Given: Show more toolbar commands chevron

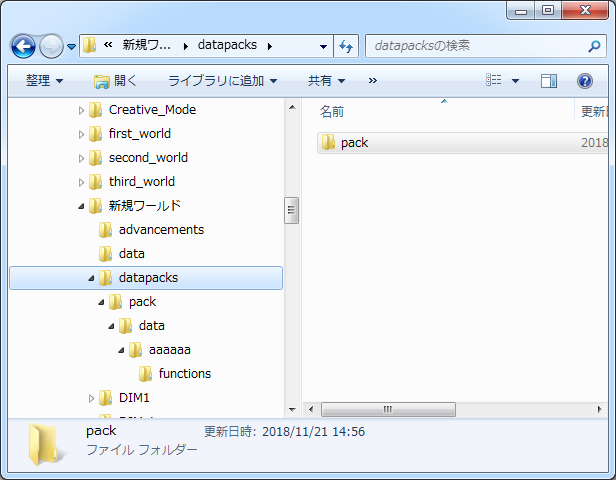Looking at the screenshot, I should (x=372, y=81).
